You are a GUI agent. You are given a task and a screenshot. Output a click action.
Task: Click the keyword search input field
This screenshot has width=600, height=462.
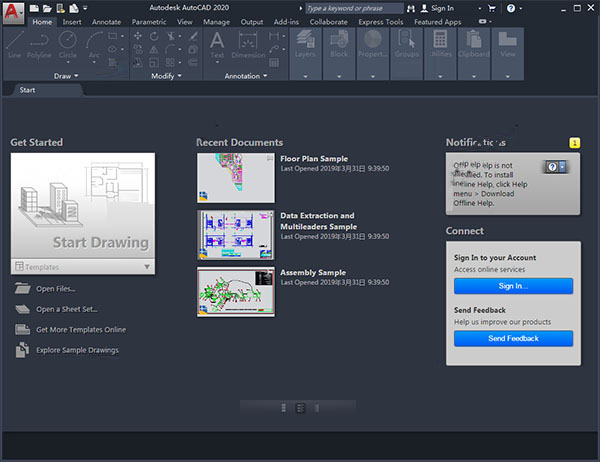pos(350,8)
